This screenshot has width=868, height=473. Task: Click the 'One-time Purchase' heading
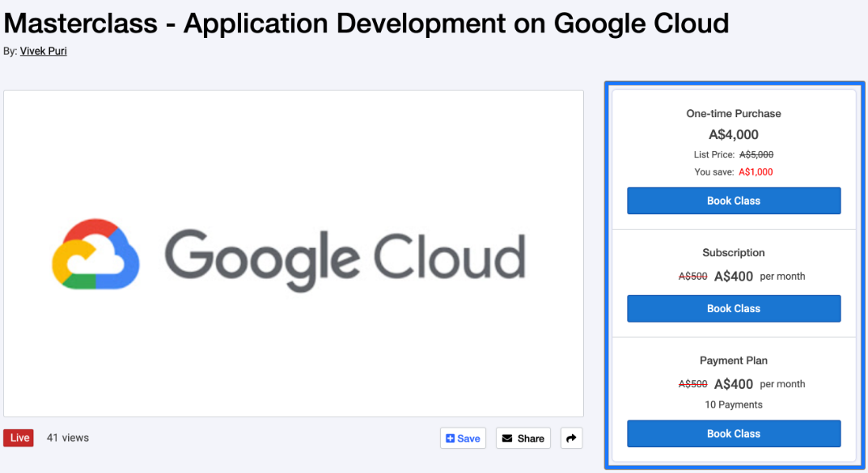[x=734, y=113]
